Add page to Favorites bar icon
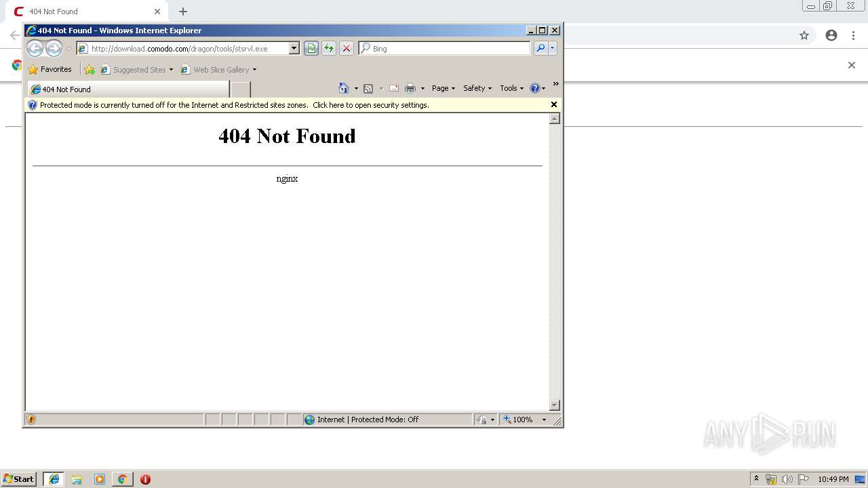 [x=90, y=69]
